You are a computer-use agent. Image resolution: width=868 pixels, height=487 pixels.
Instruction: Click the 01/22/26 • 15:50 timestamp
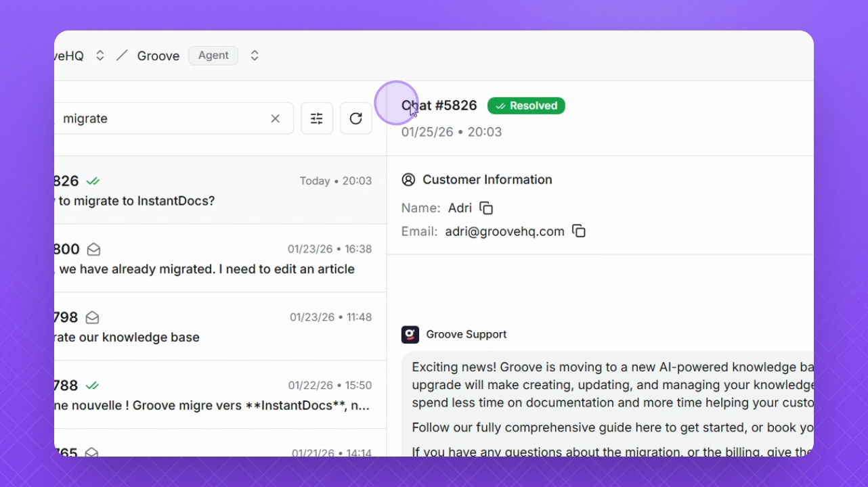pos(330,386)
